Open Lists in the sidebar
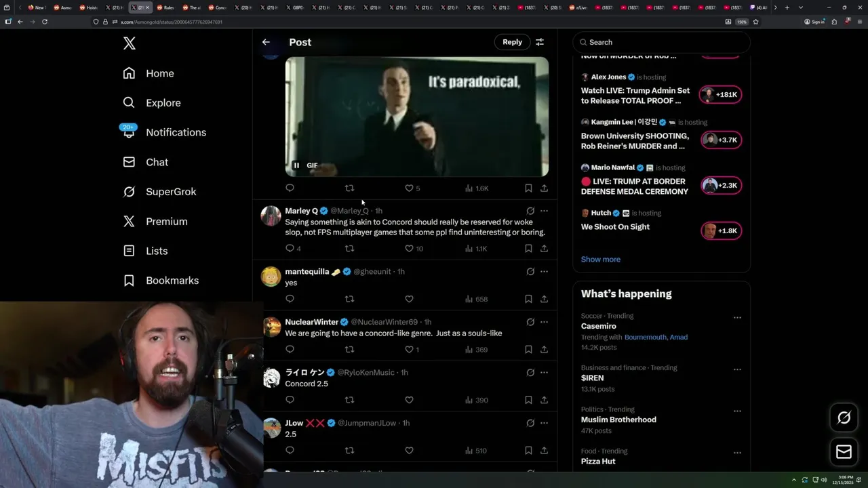868x488 pixels. 145,251
